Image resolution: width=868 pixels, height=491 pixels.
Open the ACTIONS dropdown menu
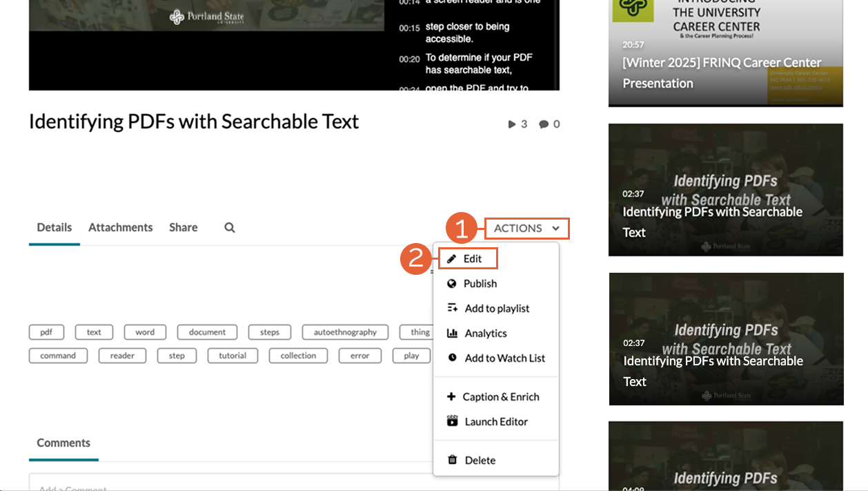point(527,229)
